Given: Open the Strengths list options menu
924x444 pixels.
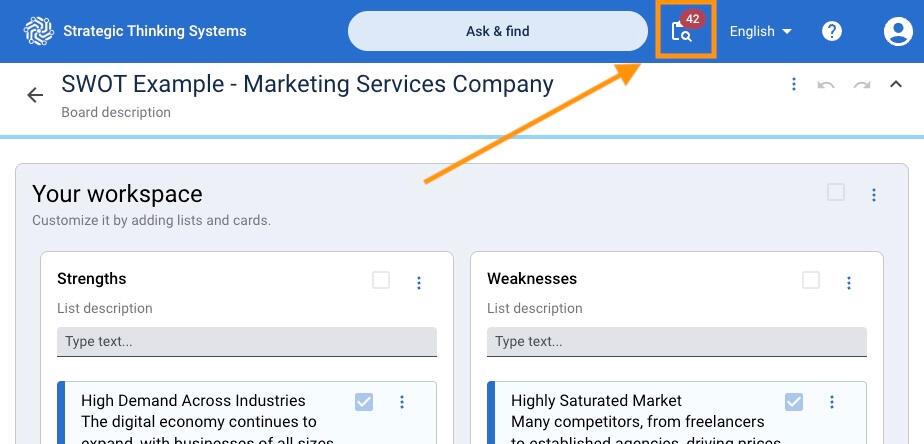Looking at the screenshot, I should [x=419, y=283].
